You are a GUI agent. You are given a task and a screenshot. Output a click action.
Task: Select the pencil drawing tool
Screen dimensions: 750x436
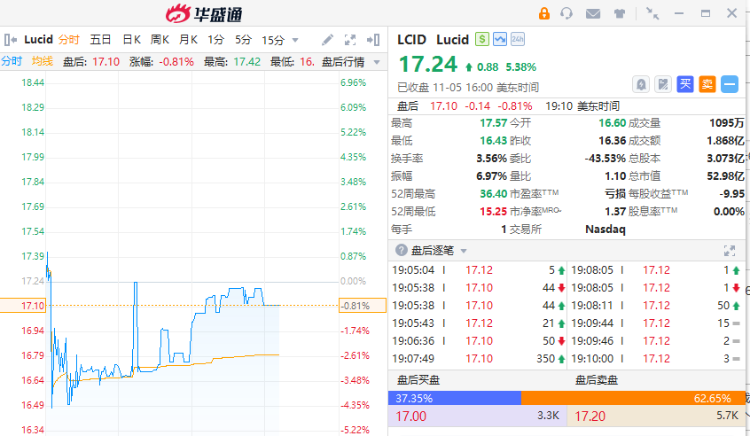point(328,40)
